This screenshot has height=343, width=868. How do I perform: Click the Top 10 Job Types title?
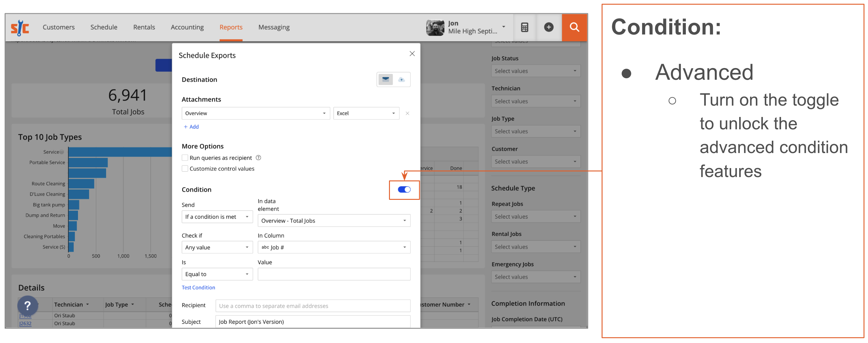[50, 137]
